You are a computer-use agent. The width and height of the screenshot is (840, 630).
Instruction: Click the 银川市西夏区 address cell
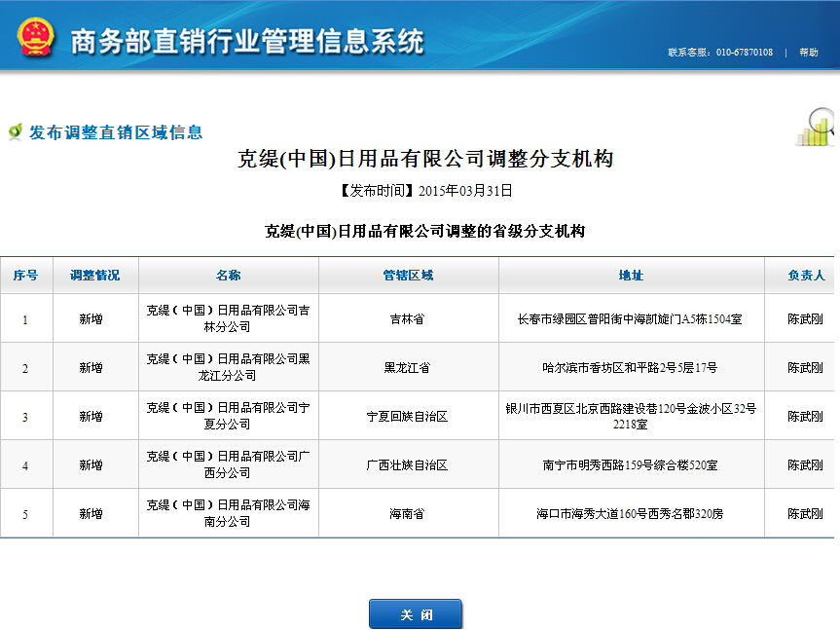pyautogui.click(x=631, y=417)
